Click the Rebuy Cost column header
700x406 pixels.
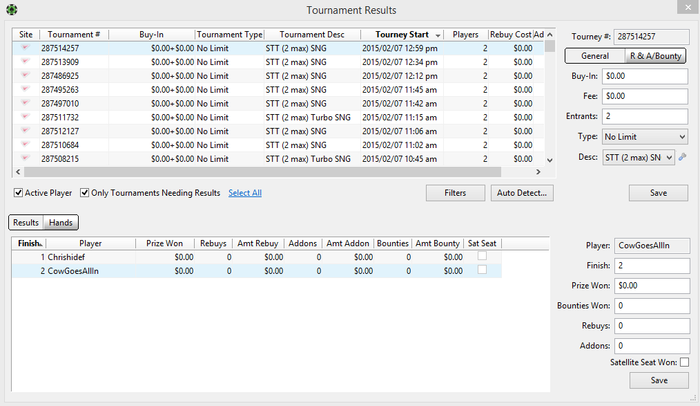[510, 34]
